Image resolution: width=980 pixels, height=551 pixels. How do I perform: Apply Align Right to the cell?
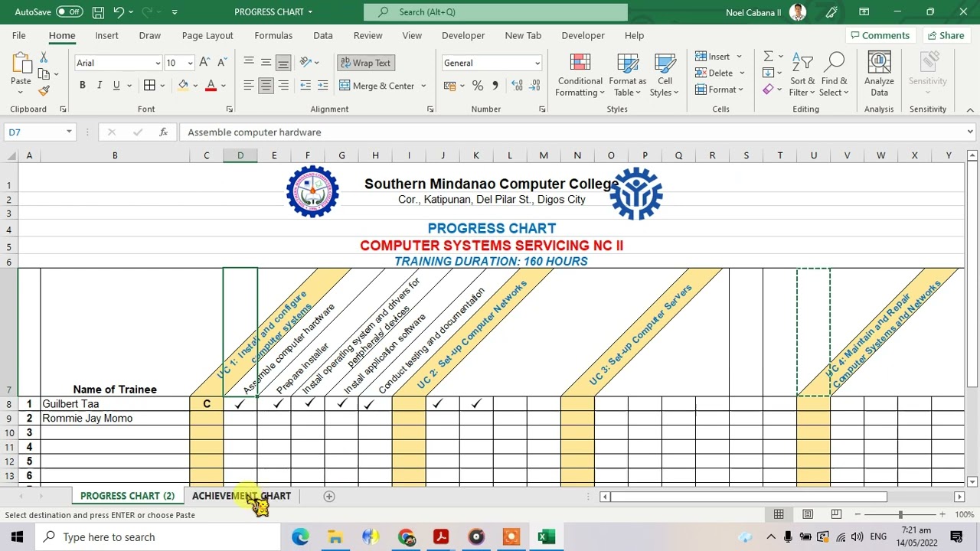[283, 86]
